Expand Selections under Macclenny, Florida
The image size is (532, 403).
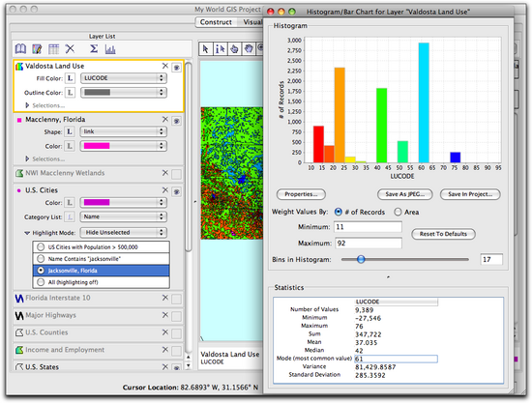point(27,158)
